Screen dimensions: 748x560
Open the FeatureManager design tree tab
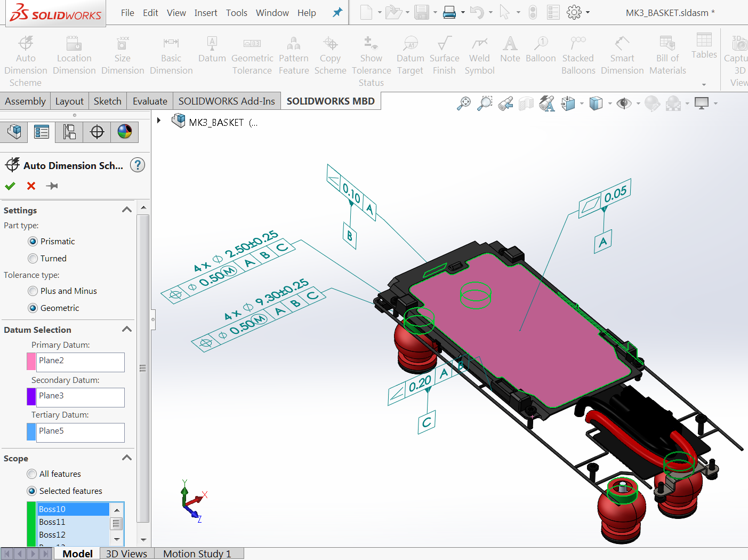click(14, 132)
